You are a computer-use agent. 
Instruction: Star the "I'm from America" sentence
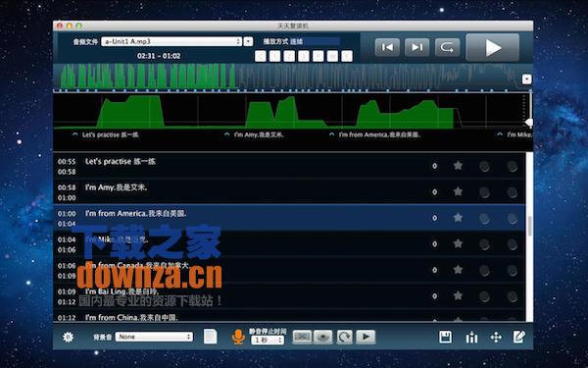click(x=458, y=218)
